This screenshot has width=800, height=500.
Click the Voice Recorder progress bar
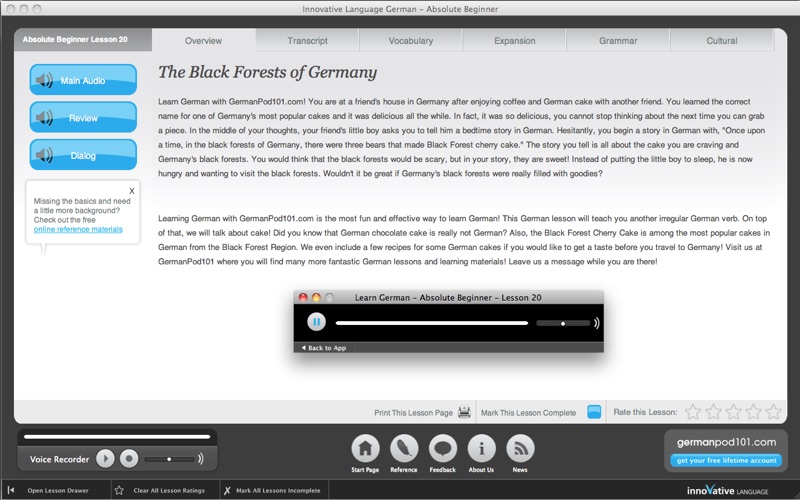[x=117, y=437]
